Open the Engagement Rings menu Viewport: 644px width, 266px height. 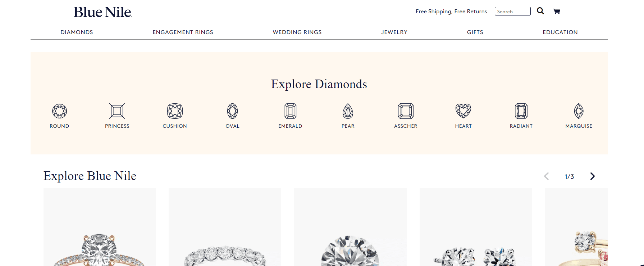pyautogui.click(x=183, y=32)
